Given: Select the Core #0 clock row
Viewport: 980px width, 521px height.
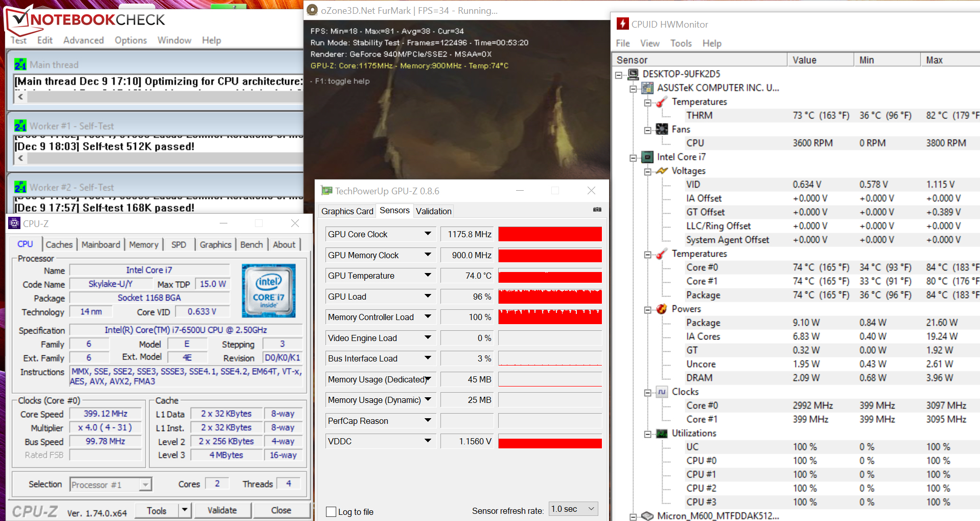Looking at the screenshot, I should click(x=832, y=405).
